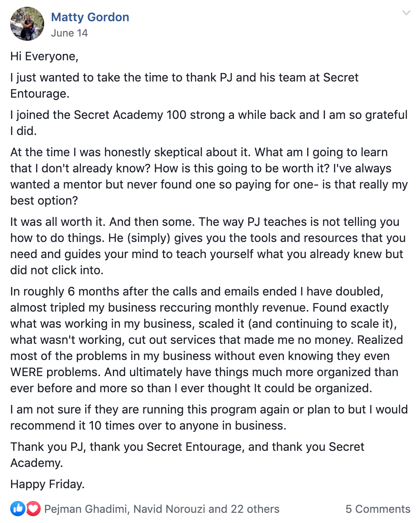Open Matty Gordon's profile picture
420x523 pixels.
pos(27,24)
